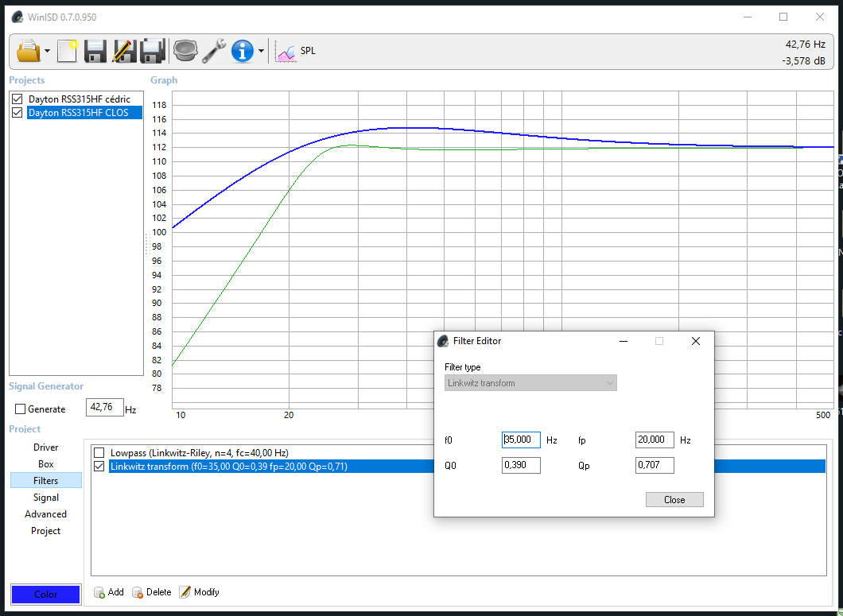The width and height of the screenshot is (843, 616).
Task: Enable the Lowpass Linkwitz-Riley filter checkbox
Action: [99, 453]
